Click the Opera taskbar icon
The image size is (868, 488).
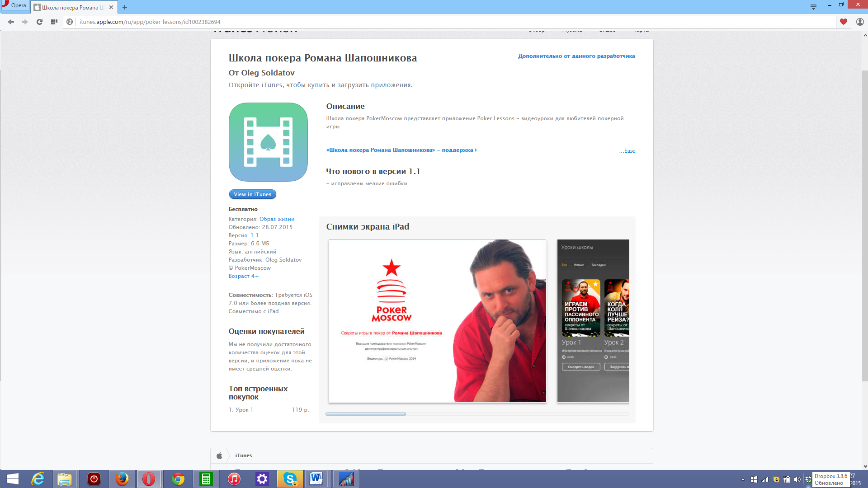(149, 479)
